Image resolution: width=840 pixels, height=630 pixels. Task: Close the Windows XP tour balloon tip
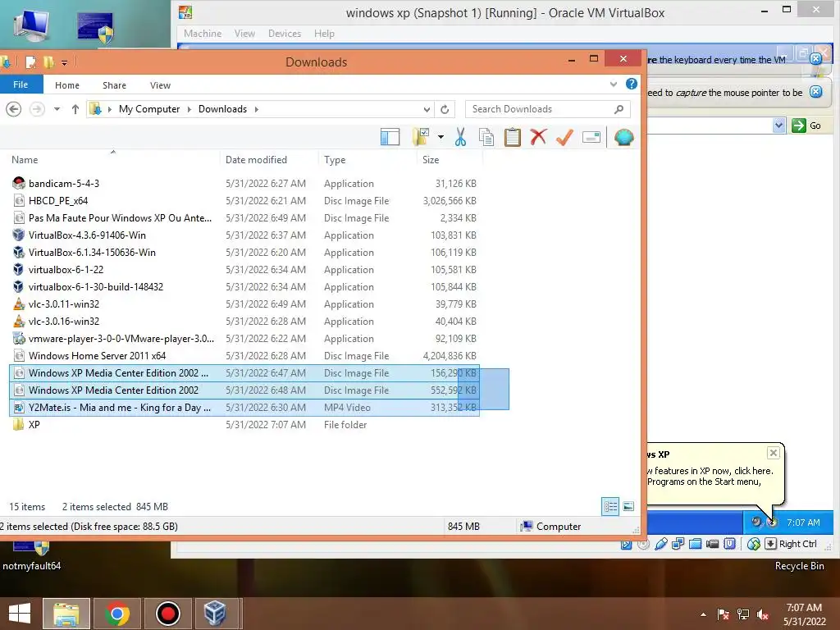coord(774,453)
